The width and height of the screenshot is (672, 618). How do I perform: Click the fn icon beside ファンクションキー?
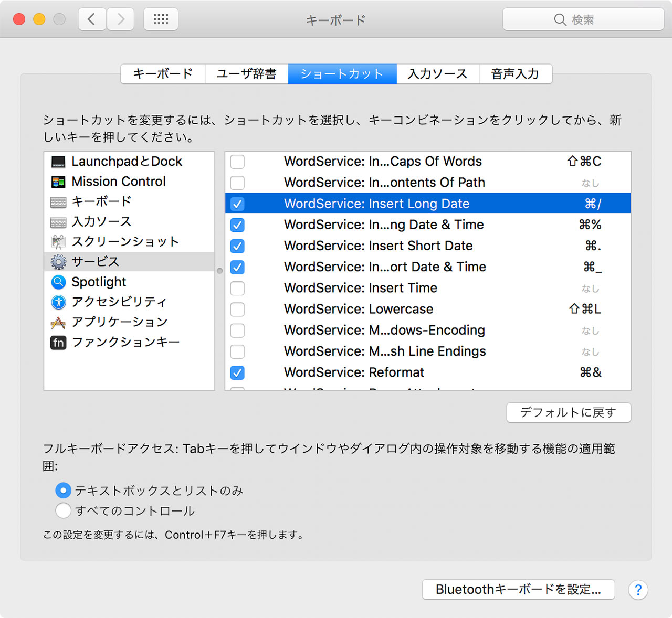point(58,343)
